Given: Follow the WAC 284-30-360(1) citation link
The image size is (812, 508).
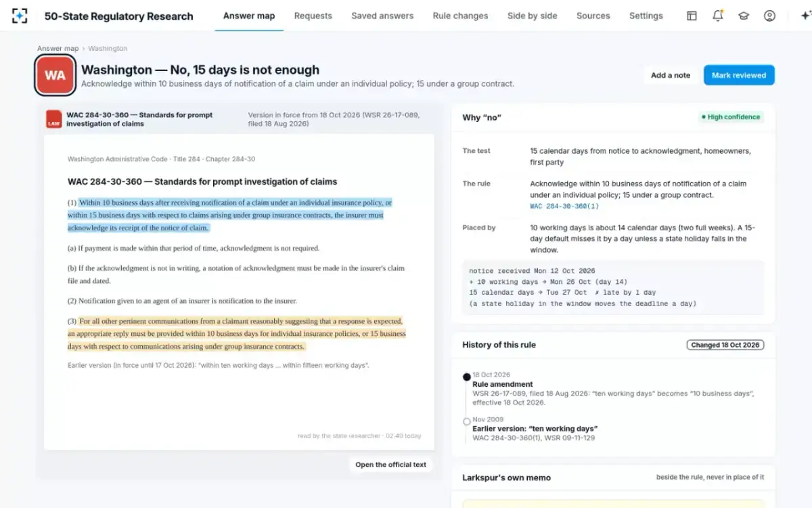Looking at the screenshot, I should coord(564,206).
